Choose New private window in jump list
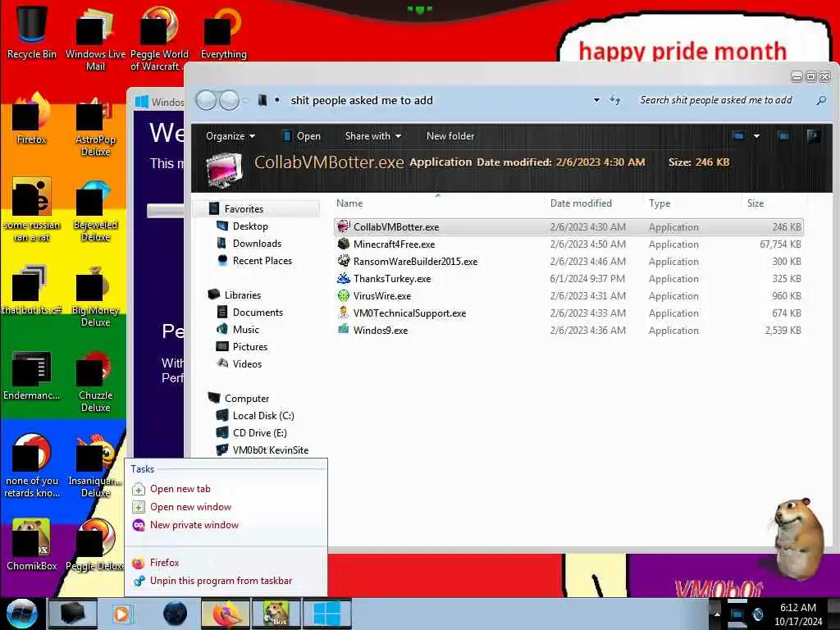Image resolution: width=840 pixels, height=630 pixels. [226, 525]
